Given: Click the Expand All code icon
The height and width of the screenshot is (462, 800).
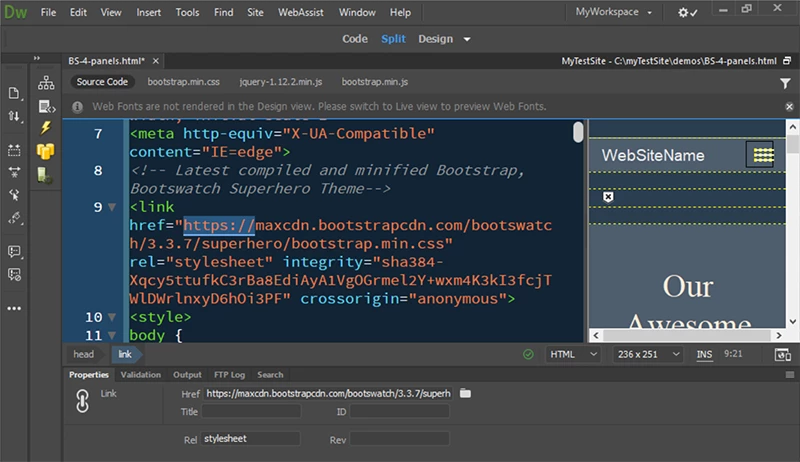Looking at the screenshot, I should [14, 150].
